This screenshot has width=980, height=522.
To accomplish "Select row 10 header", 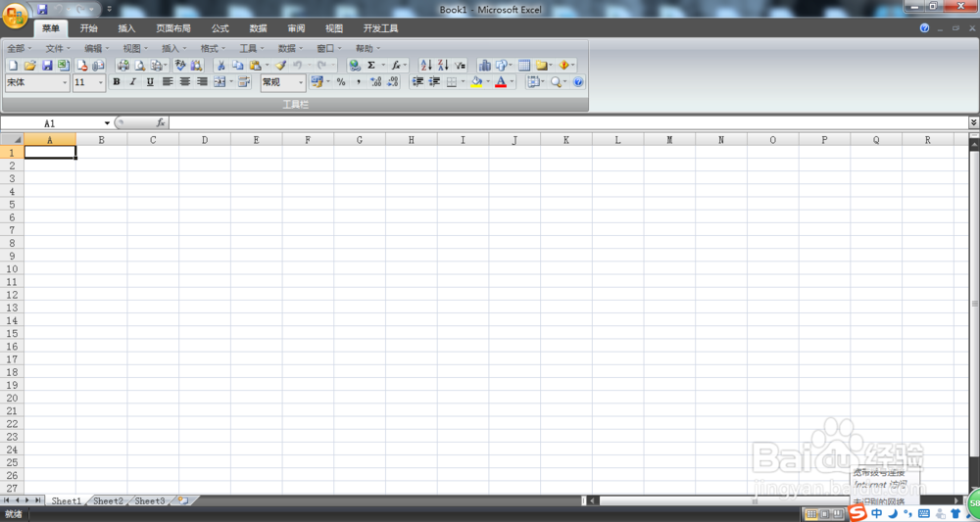I will [x=12, y=268].
